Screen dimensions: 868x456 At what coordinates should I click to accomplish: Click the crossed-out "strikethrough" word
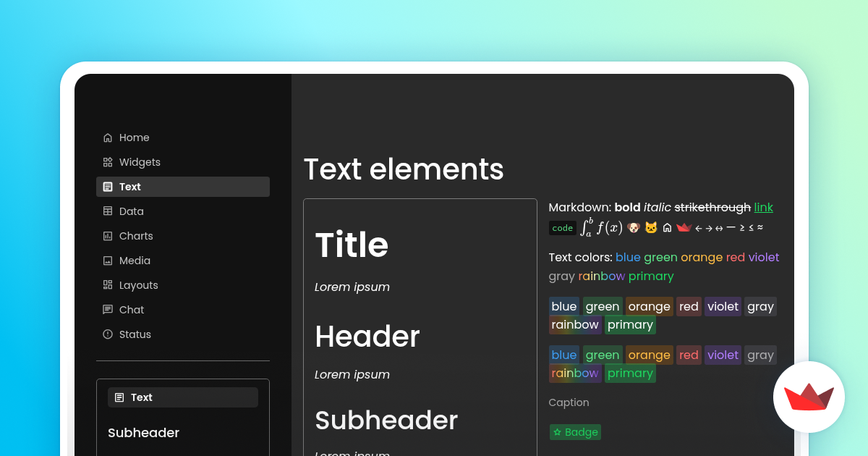712,208
